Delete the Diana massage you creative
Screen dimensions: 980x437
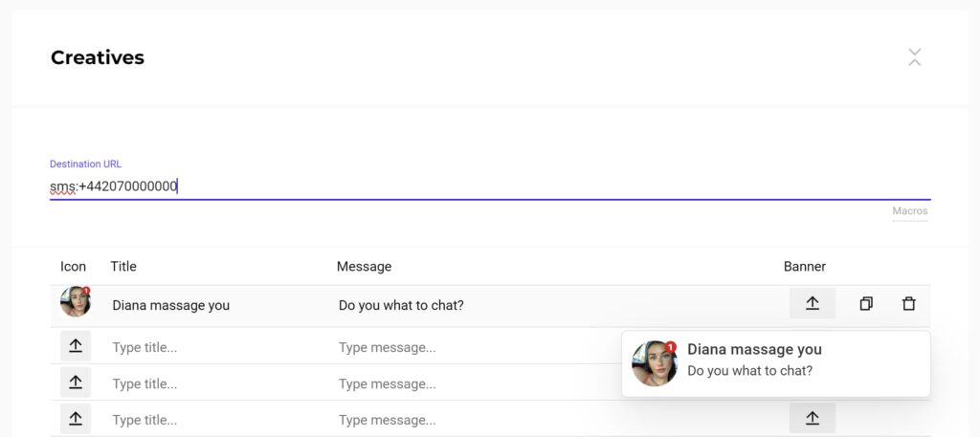[x=909, y=304]
